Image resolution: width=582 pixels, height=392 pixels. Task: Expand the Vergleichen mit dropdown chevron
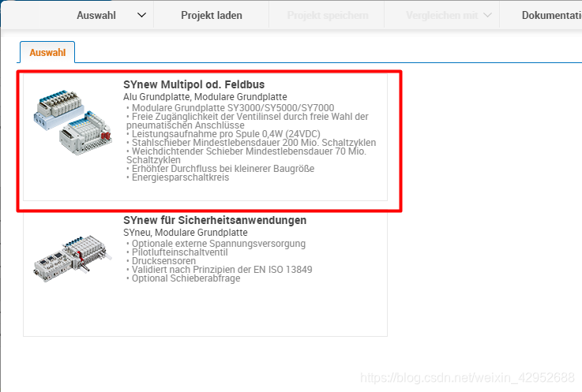click(x=488, y=15)
